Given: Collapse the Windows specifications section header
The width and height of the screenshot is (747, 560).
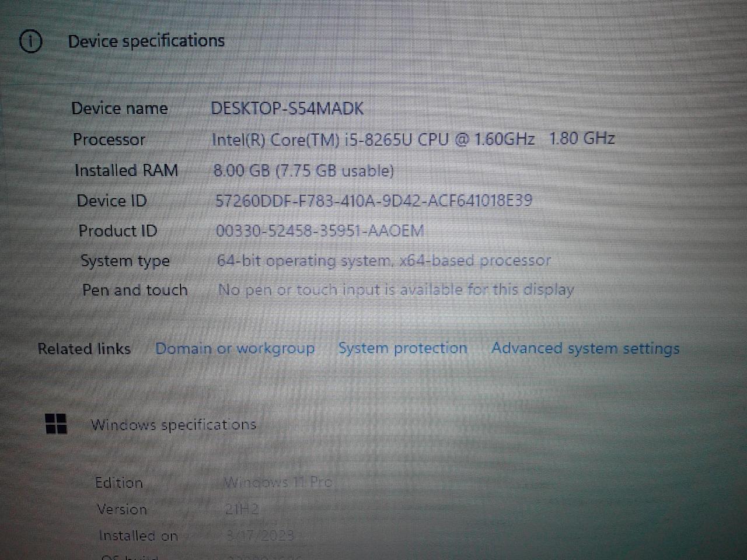Looking at the screenshot, I should 173,425.
